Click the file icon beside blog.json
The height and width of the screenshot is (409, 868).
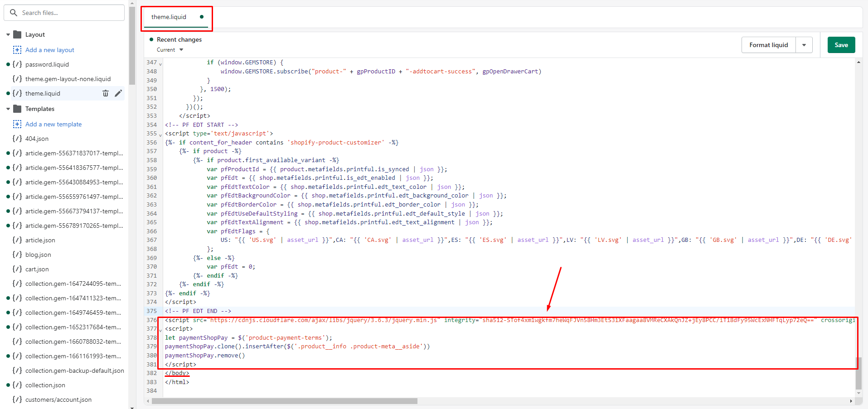[17, 255]
